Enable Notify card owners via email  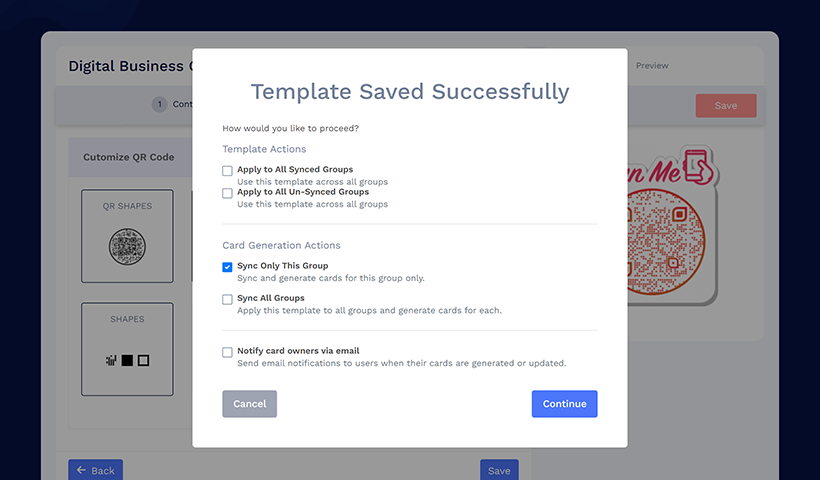pyautogui.click(x=227, y=352)
